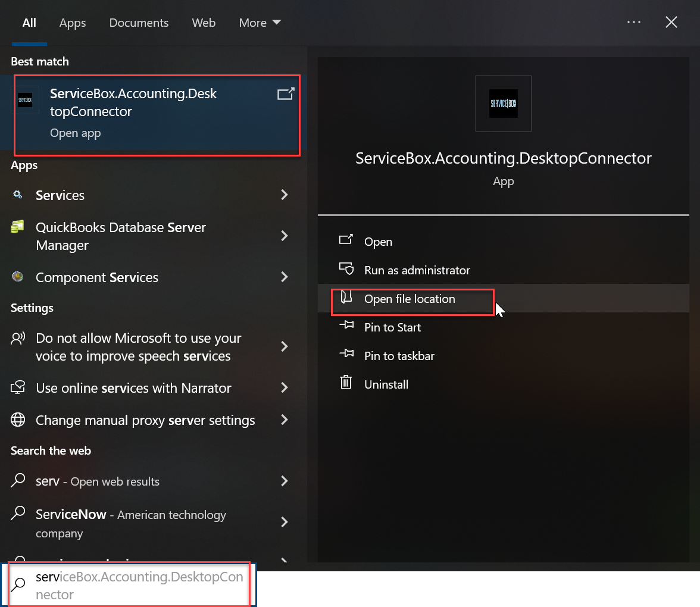
Task: Close the search panel with X
Action: tap(671, 22)
